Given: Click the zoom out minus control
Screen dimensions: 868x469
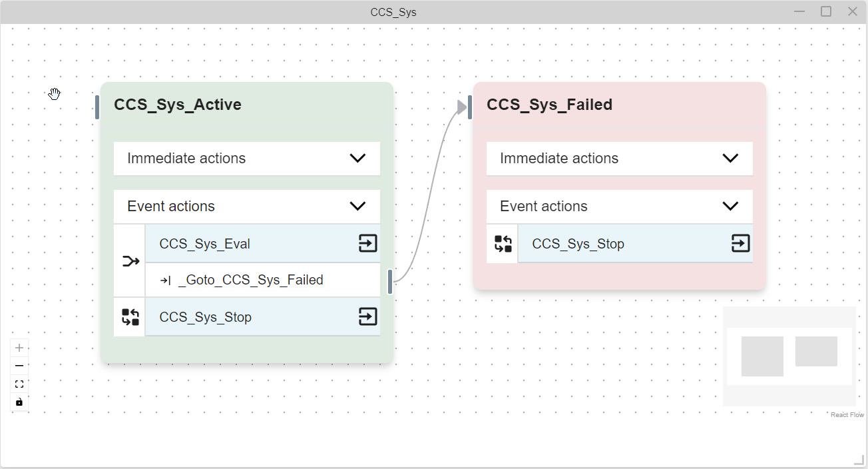Looking at the screenshot, I should pos(19,366).
